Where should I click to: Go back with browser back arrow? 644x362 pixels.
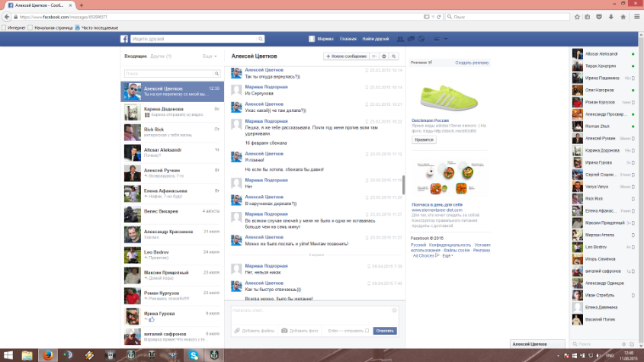(x=7, y=17)
